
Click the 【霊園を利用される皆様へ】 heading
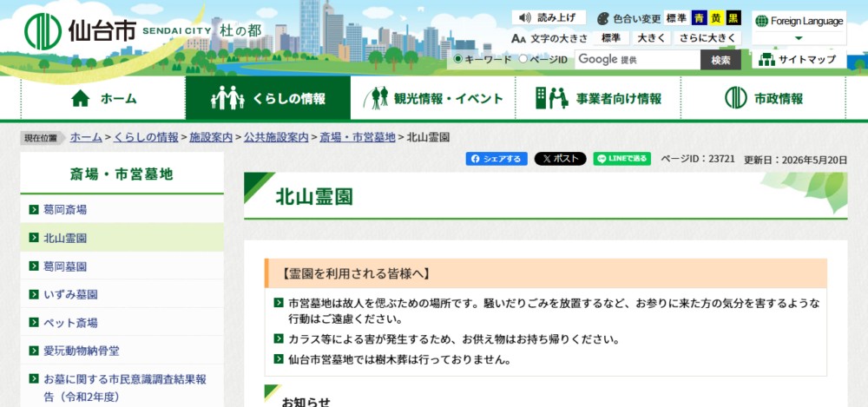click(x=355, y=273)
